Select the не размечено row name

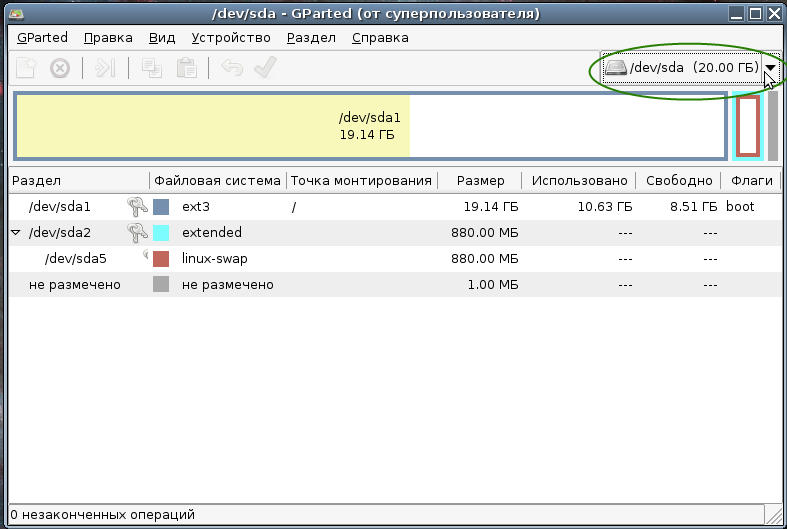(x=75, y=285)
